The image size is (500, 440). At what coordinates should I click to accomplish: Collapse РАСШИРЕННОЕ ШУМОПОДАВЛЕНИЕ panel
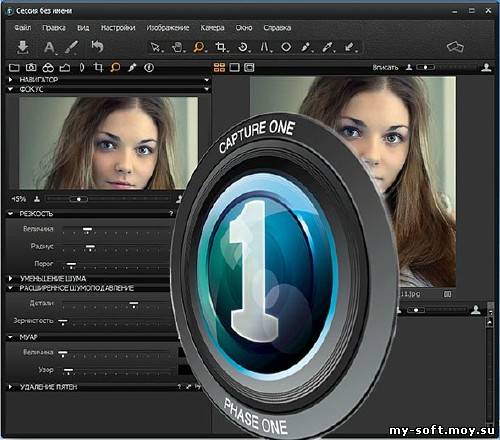(10, 288)
